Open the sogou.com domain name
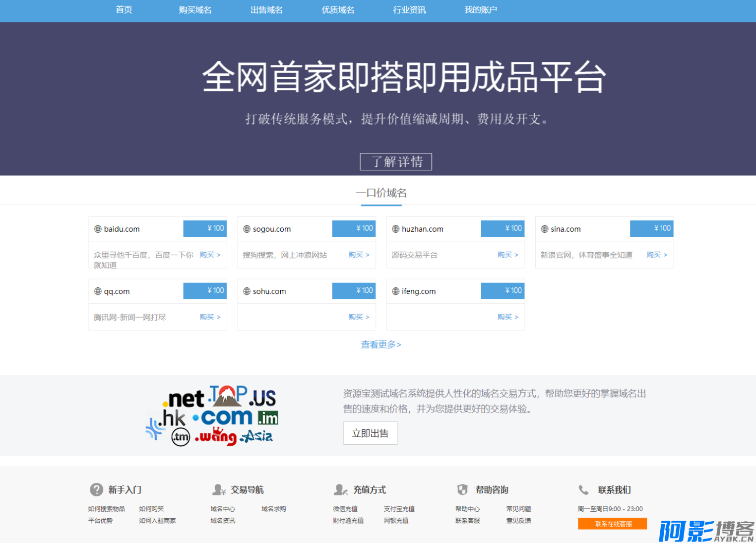This screenshot has height=543, width=756. pyautogui.click(x=272, y=229)
